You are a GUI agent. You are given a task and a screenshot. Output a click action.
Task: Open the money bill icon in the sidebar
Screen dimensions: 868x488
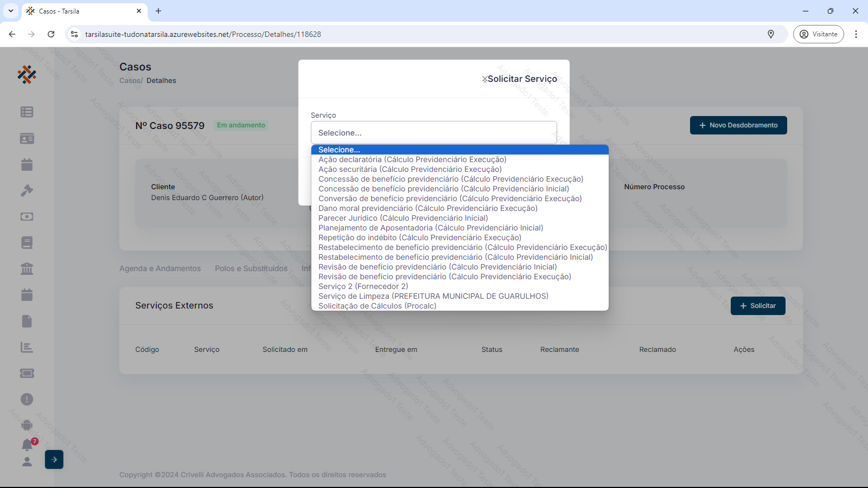[x=27, y=216]
